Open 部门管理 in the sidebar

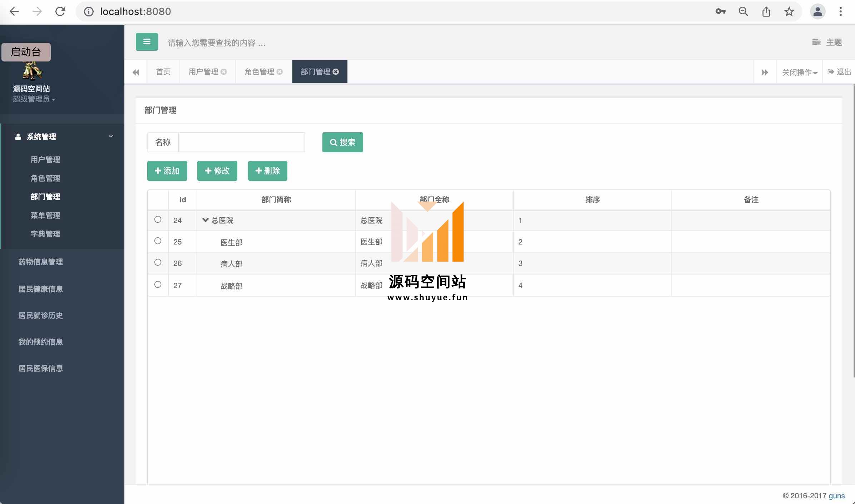(x=45, y=197)
